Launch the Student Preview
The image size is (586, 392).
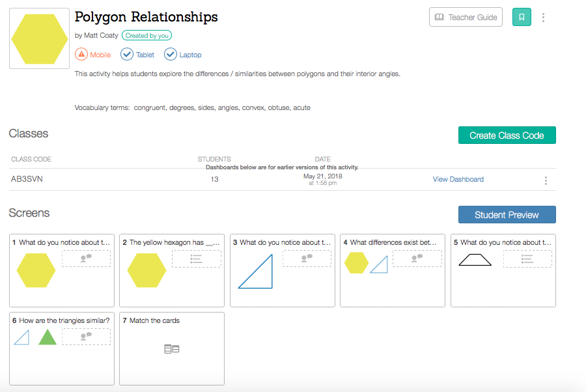pyautogui.click(x=507, y=215)
